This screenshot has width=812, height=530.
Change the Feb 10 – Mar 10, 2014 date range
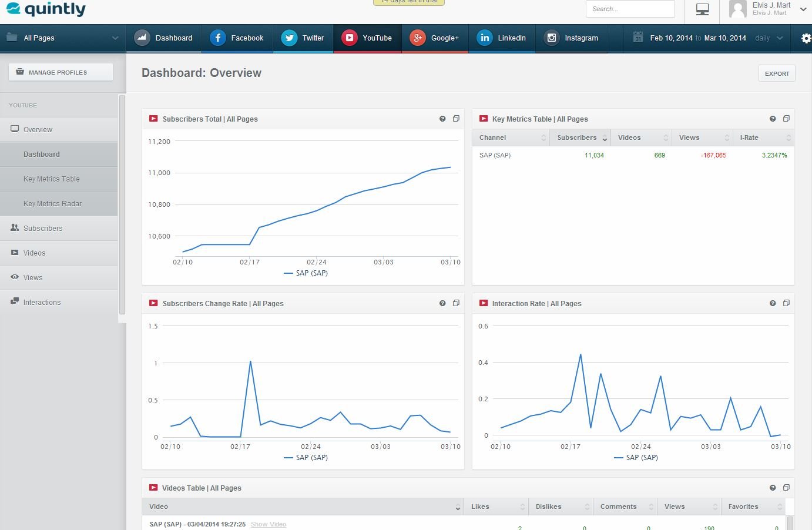click(698, 38)
